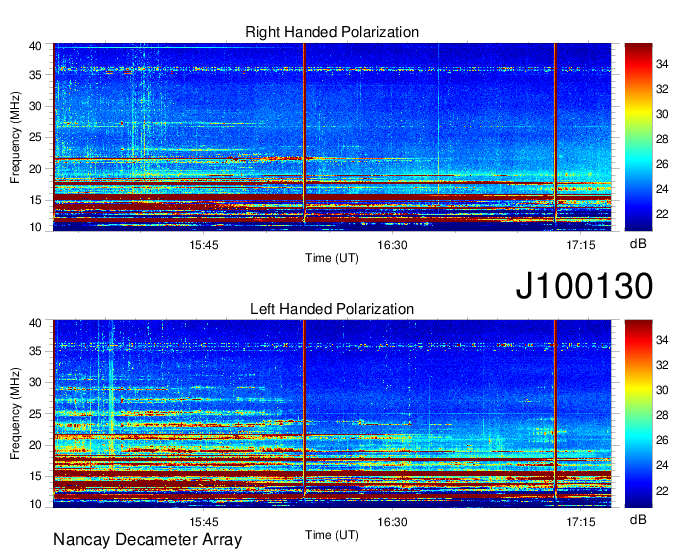Click the 30 label on the Right Handed color bar

pyautogui.click(x=662, y=114)
